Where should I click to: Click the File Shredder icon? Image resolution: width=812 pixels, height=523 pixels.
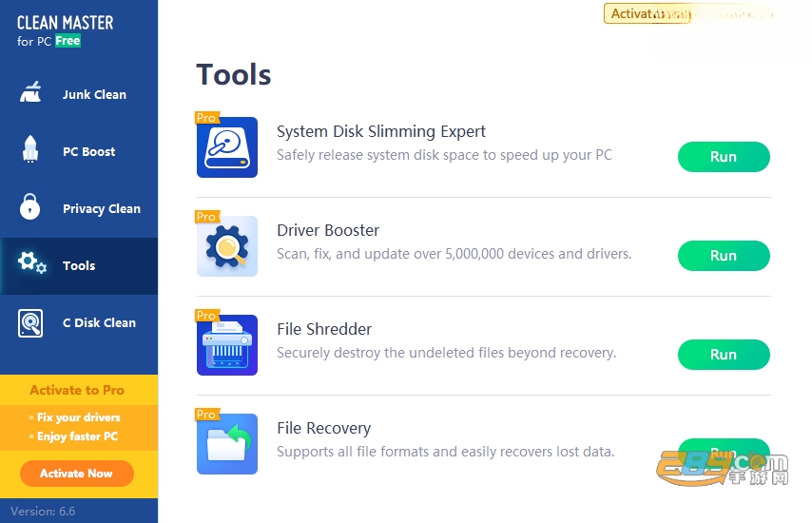tap(227, 345)
